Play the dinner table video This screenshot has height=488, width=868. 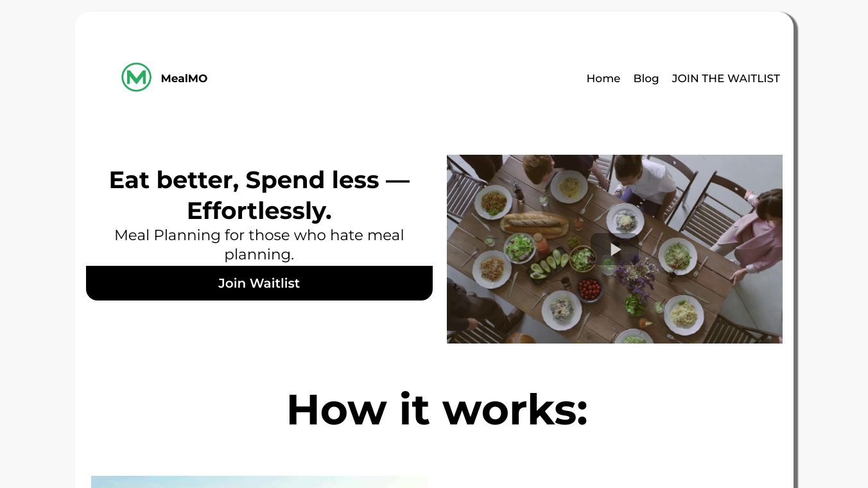coord(615,249)
